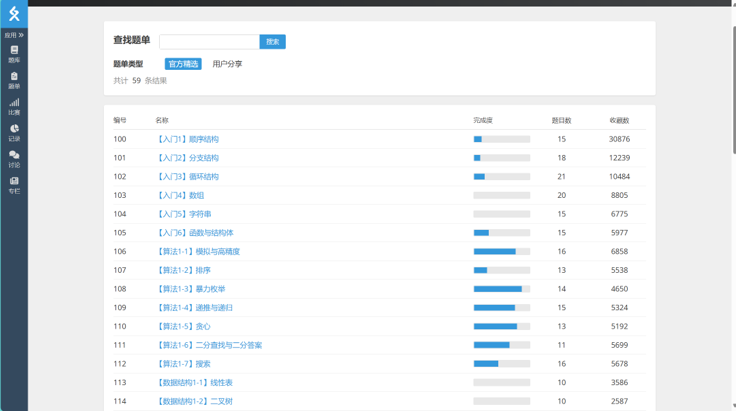This screenshot has width=741, height=411.
Task: Open the 讨论 discussion icon
Action: [14, 156]
